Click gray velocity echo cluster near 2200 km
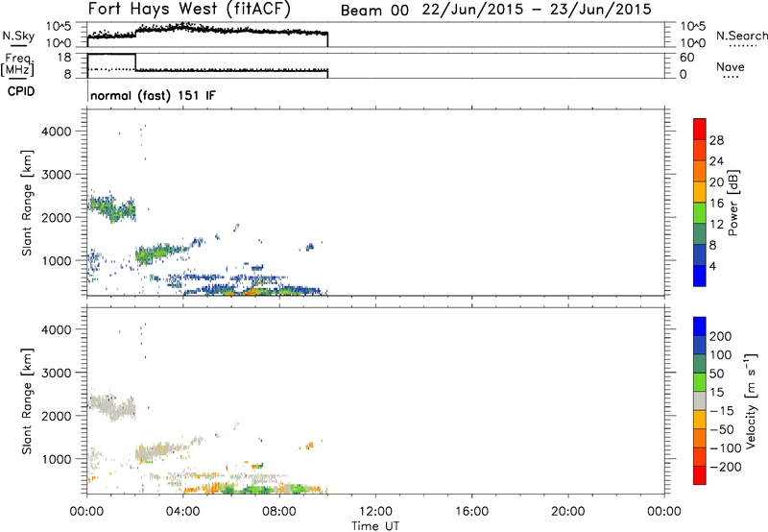This screenshot has height=532, width=768. [x=112, y=406]
